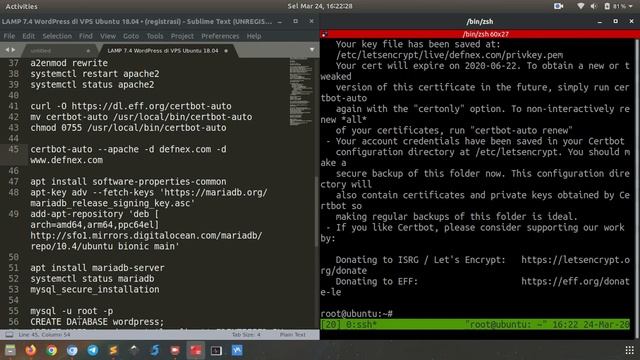
Task: Click line 41 curl -O certbot-auto URL
Action: click(131, 106)
